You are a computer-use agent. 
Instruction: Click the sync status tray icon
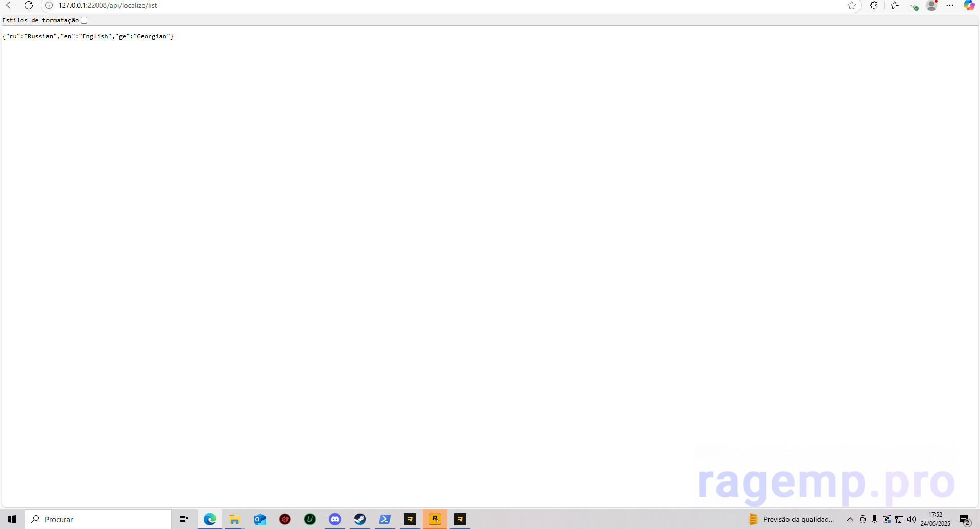tap(887, 519)
